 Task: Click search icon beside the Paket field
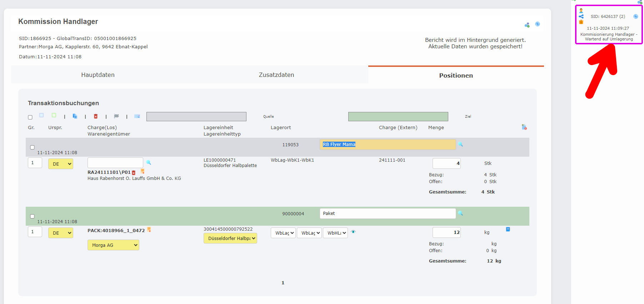pos(460,214)
